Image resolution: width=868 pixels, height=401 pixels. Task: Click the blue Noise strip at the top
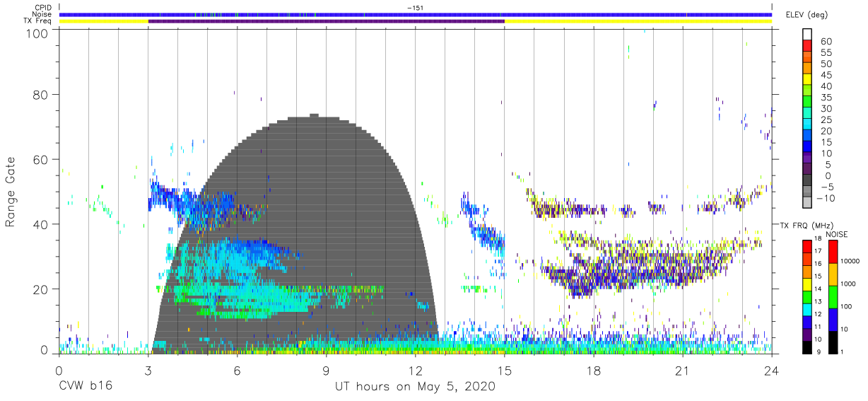pos(415,14)
